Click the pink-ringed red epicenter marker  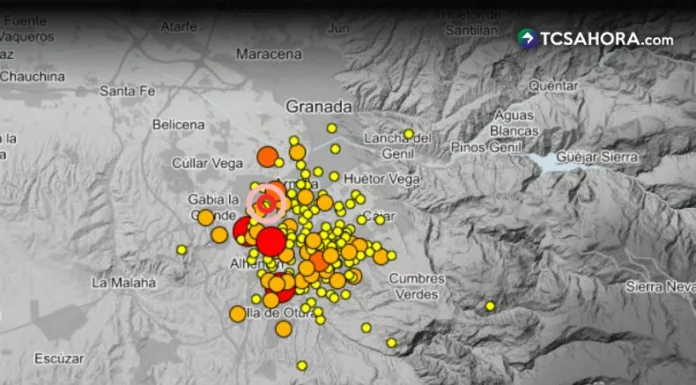click(x=266, y=204)
